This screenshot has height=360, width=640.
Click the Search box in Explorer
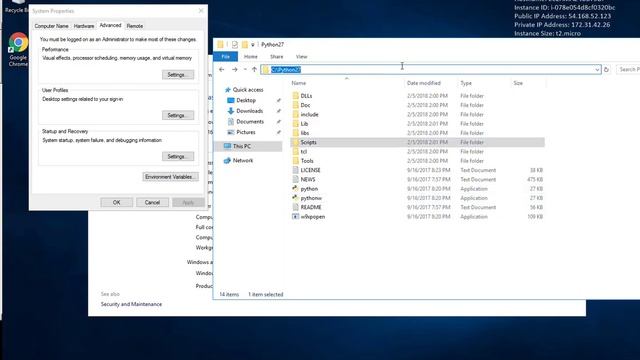pyautogui.click(x=629, y=69)
